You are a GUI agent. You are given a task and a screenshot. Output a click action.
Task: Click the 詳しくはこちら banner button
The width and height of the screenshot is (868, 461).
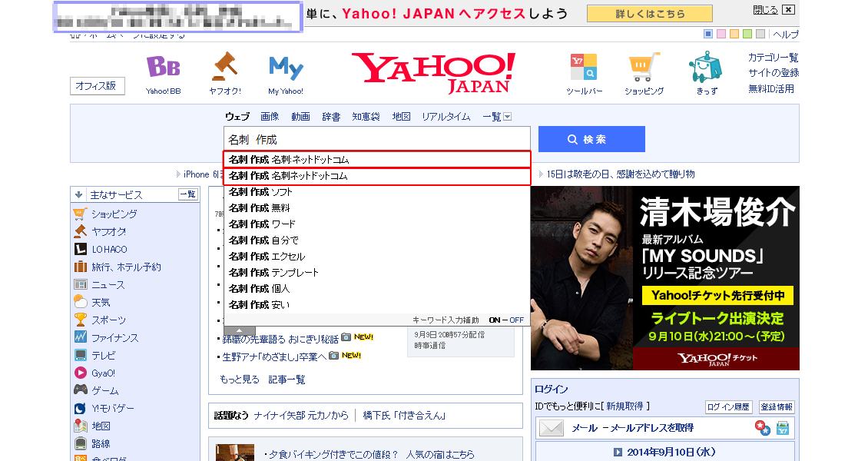point(649,14)
